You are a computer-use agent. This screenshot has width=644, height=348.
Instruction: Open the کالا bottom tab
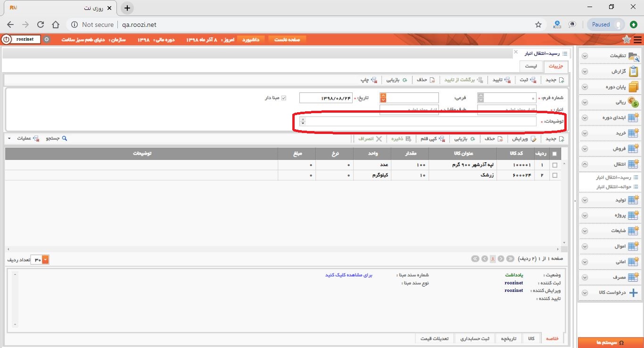[x=531, y=339]
